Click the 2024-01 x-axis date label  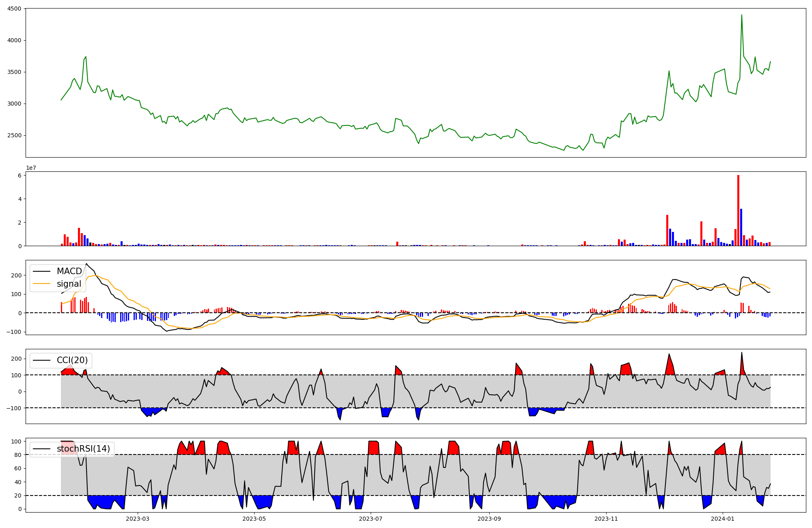click(723, 519)
